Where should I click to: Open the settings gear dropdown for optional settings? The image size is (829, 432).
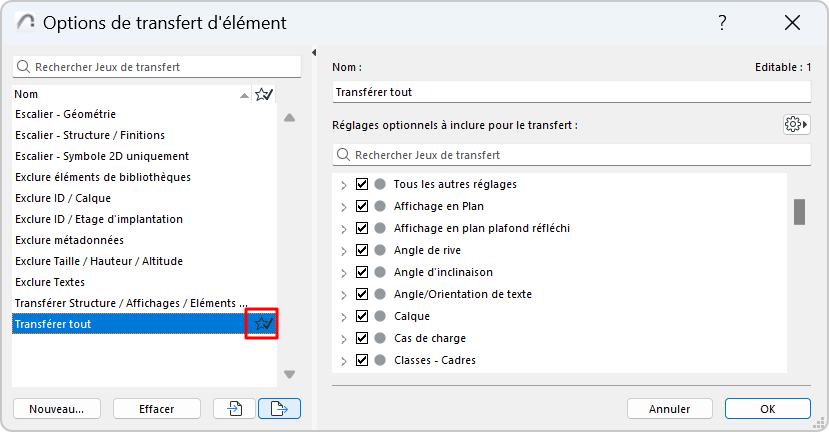796,124
